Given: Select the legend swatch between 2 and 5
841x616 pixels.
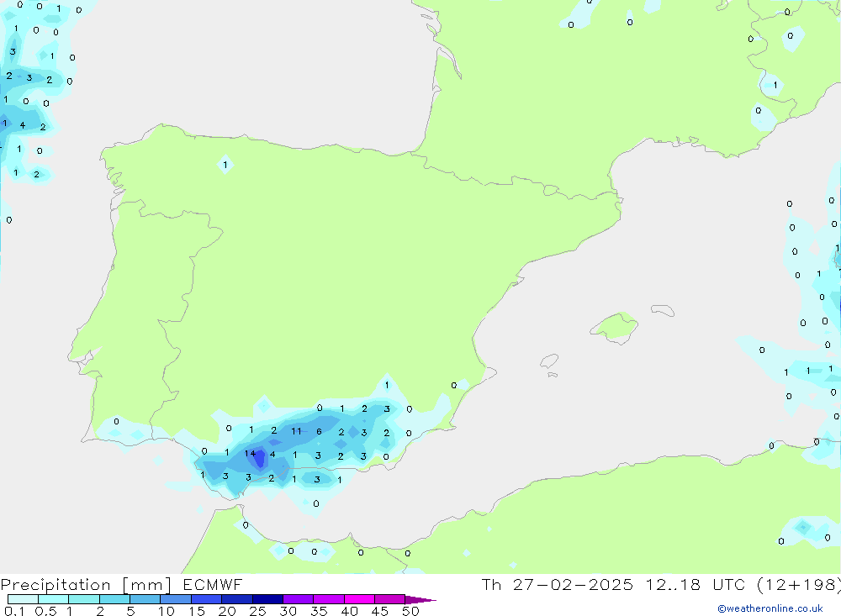Looking at the screenshot, I should tap(114, 599).
